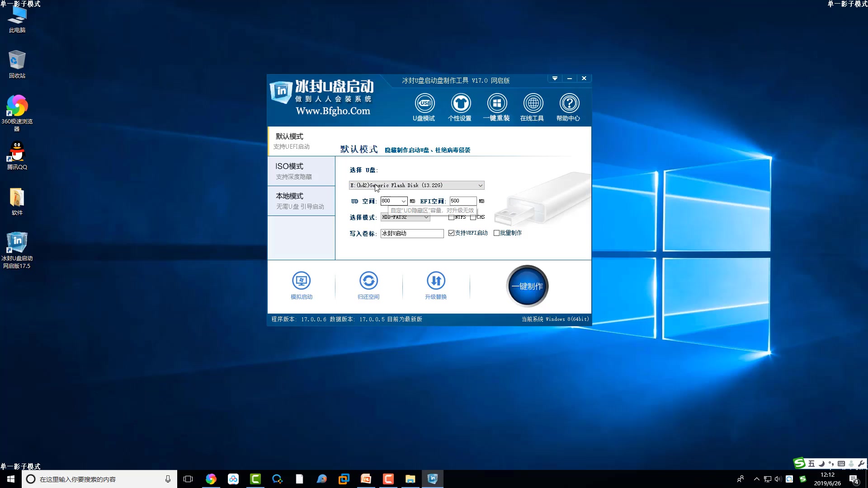This screenshot has width=868, height=488.
Task: Switch to ISO模式 tab
Action: coord(301,171)
